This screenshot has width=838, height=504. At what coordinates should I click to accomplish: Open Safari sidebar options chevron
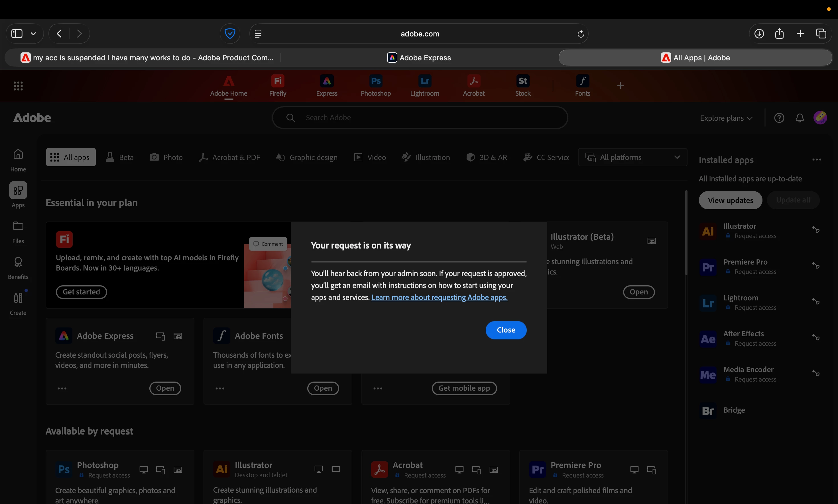point(33,34)
